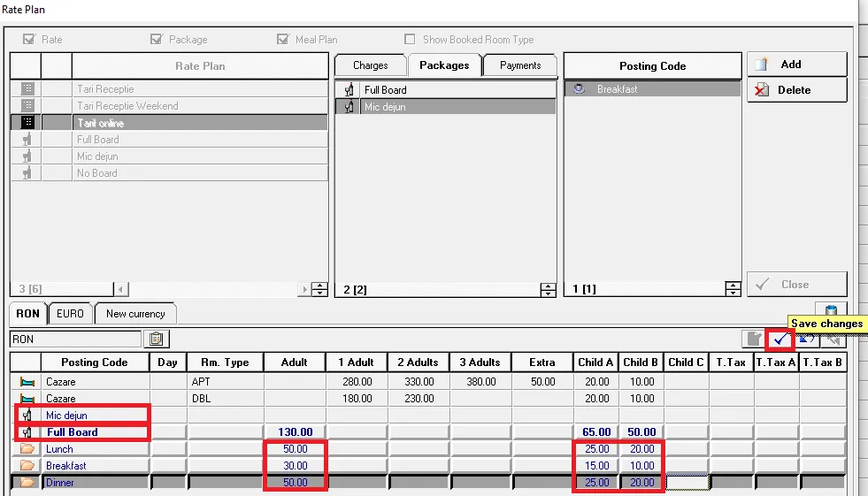Click the folder icon of Breakfast row

tap(27, 466)
